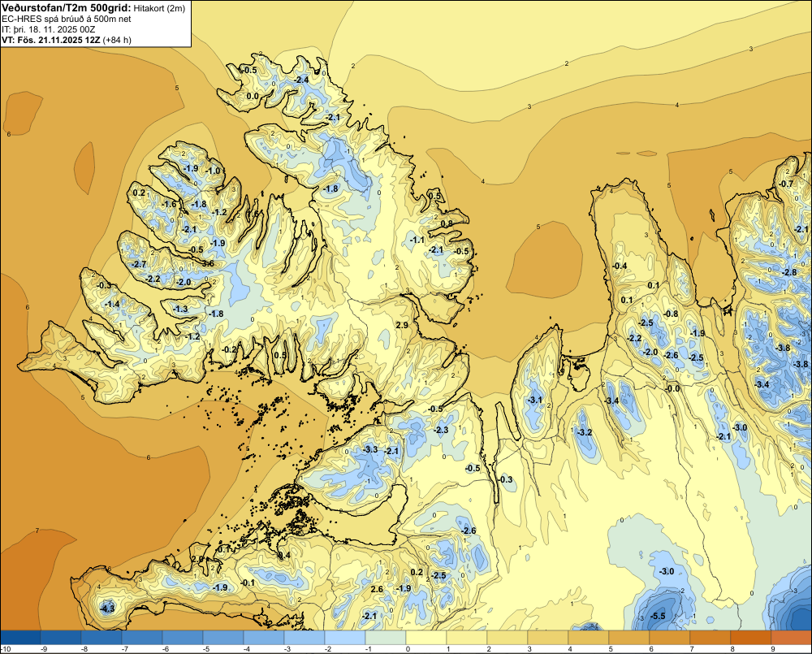Click the '-1.0' temperature value on the map
The height and width of the screenshot is (654, 812).
point(213,171)
